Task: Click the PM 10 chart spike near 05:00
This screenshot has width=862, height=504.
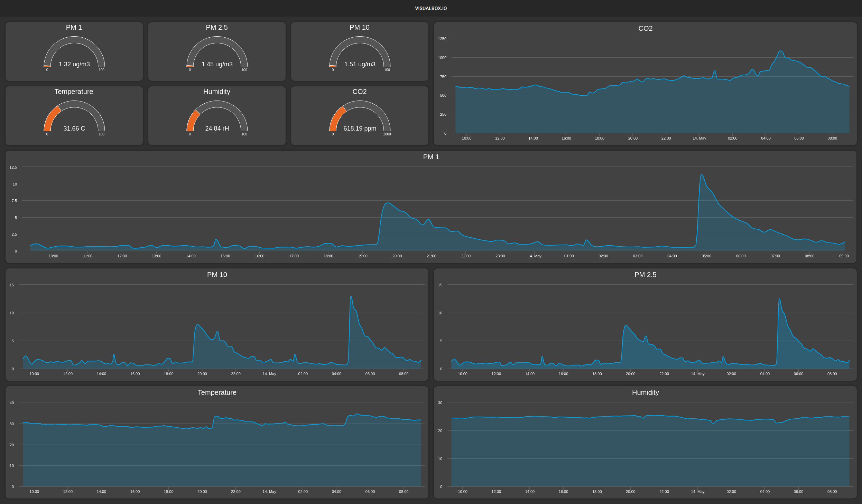Action: (351, 296)
